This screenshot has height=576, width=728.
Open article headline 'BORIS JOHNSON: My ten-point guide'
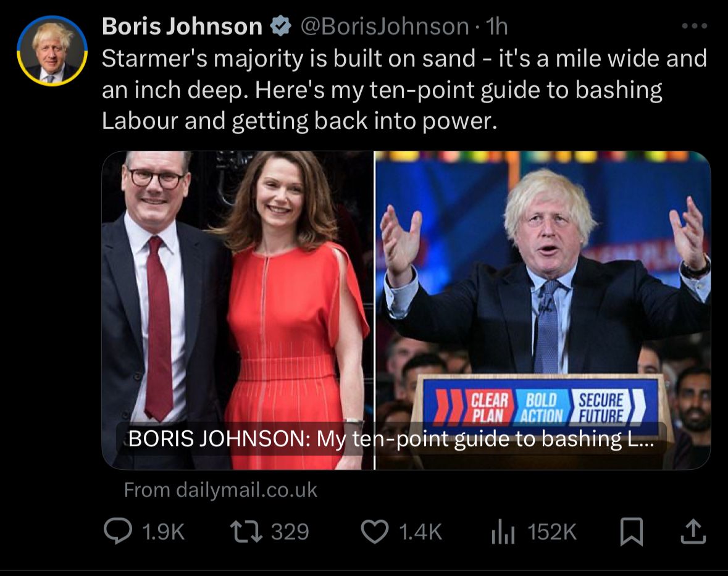click(391, 438)
